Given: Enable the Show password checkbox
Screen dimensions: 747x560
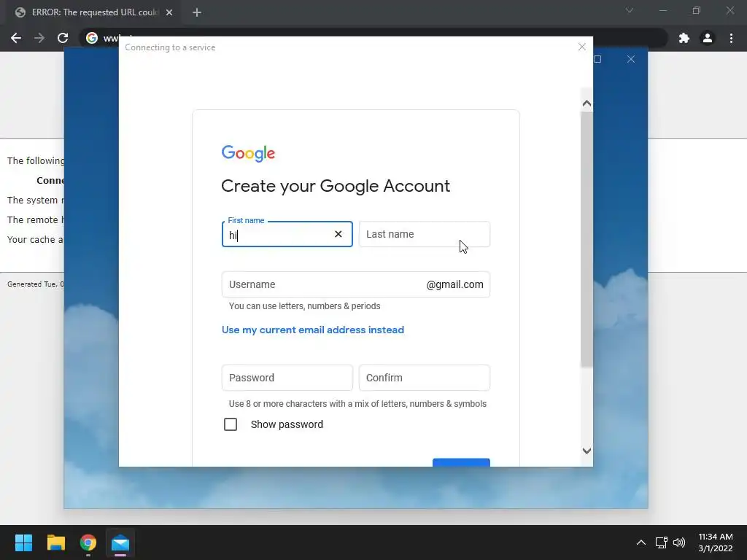Looking at the screenshot, I should (x=231, y=424).
